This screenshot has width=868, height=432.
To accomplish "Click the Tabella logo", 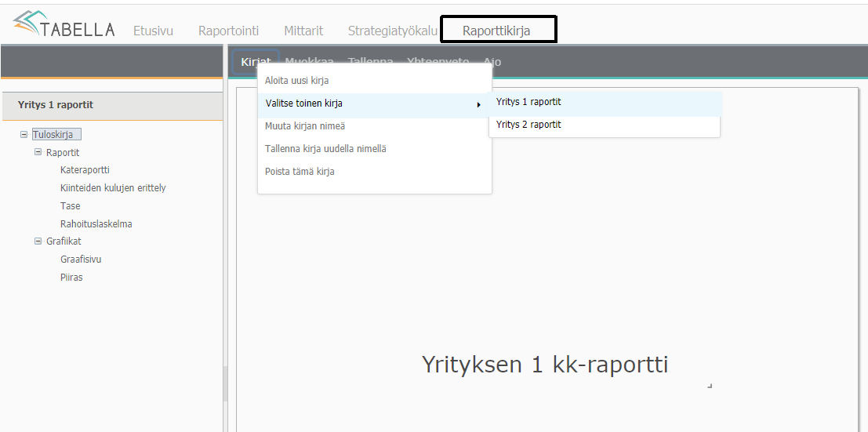I will 64,25.
